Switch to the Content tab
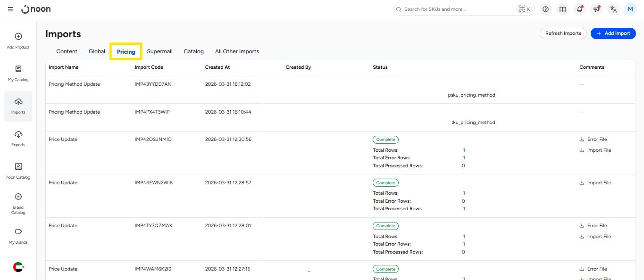Viewport: 644px width, 280px height. pyautogui.click(x=67, y=51)
